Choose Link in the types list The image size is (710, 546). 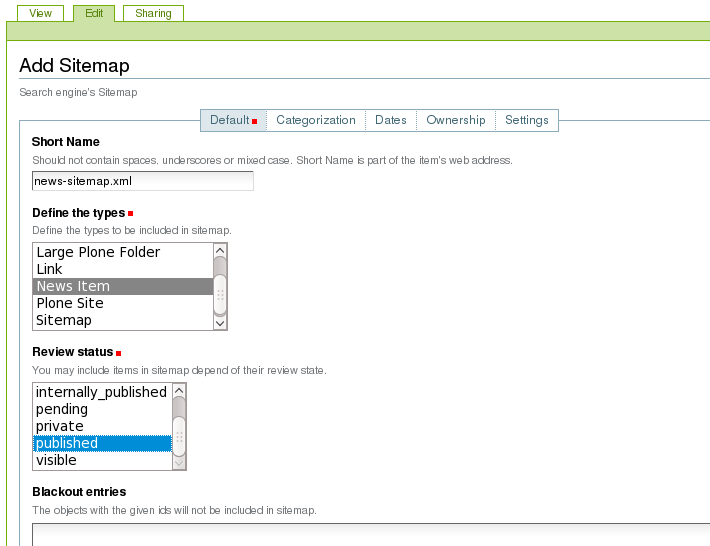pyautogui.click(x=49, y=269)
